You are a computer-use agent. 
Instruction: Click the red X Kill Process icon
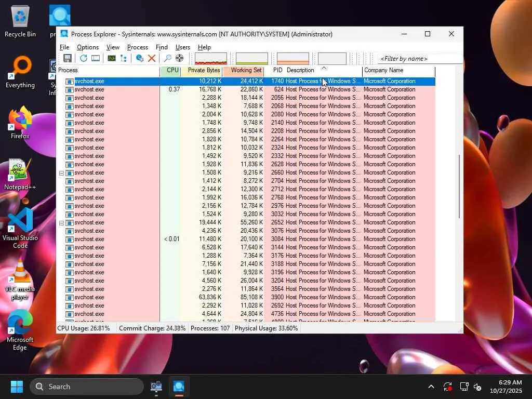[x=152, y=58]
